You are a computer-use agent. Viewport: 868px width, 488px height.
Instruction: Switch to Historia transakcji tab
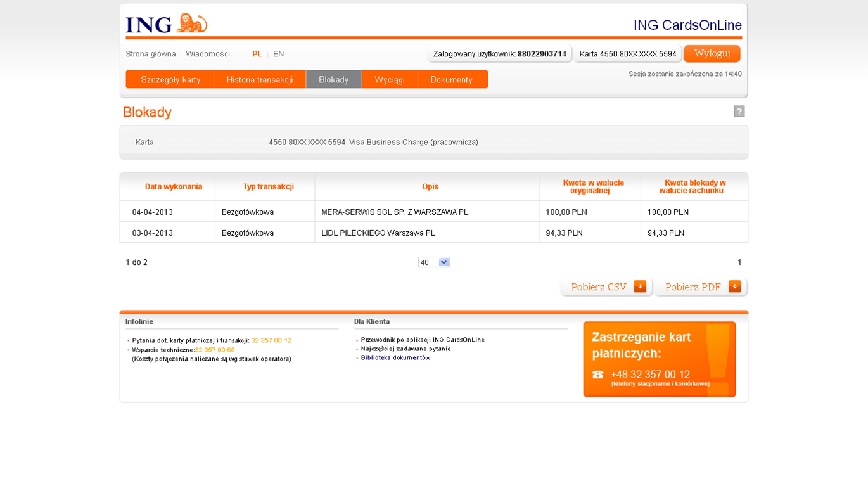click(260, 80)
